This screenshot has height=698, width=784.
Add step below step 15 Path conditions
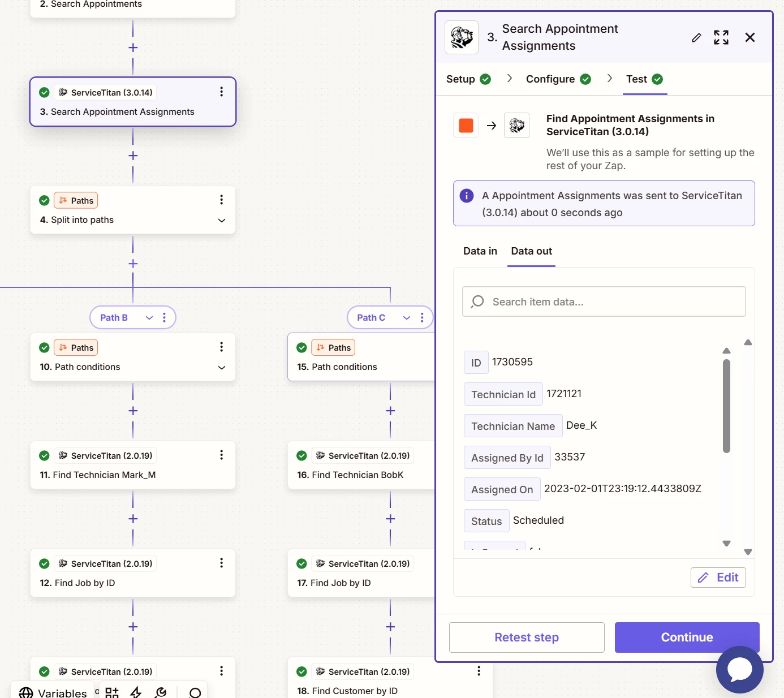click(390, 411)
